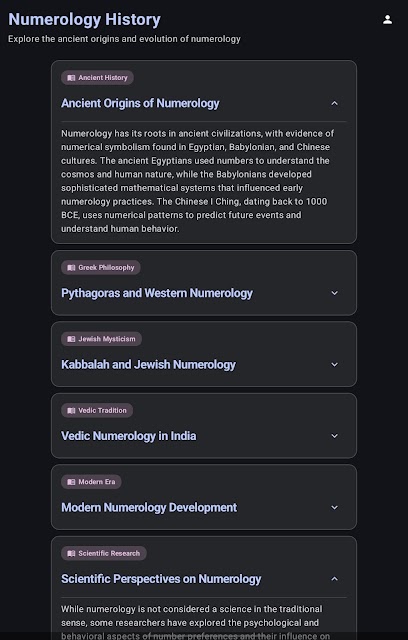Viewport: 408px width, 640px height.
Task: Select the Jewish Mysticism tag
Action: (x=101, y=339)
